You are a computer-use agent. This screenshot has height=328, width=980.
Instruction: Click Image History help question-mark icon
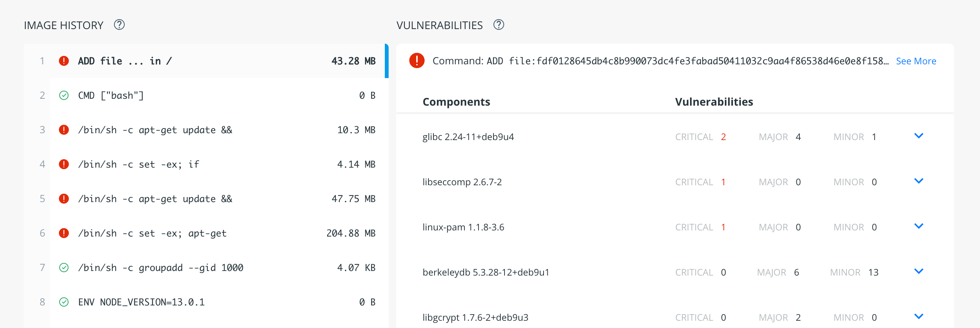pos(119,25)
